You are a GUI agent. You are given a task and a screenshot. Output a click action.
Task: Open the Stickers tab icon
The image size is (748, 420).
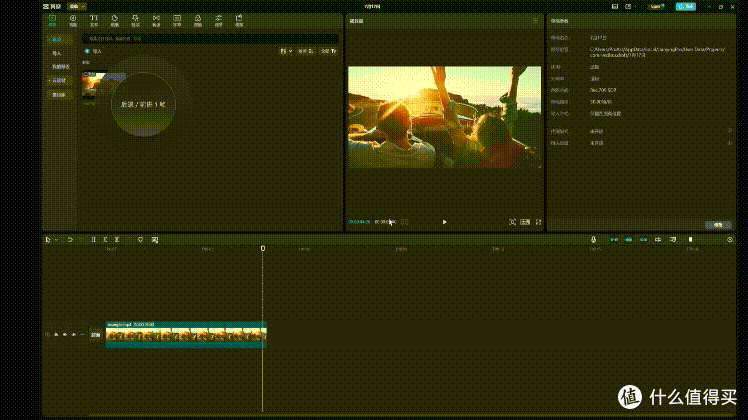click(114, 21)
